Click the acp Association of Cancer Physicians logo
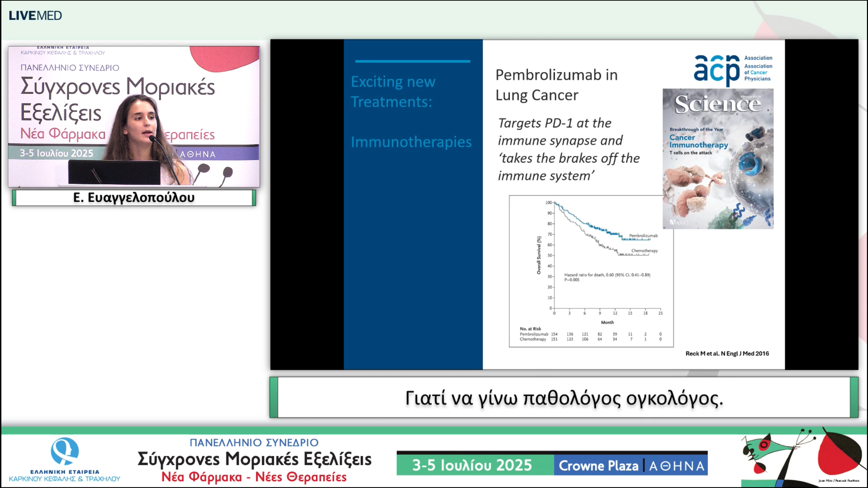This screenshot has width=868, height=488. point(732,69)
